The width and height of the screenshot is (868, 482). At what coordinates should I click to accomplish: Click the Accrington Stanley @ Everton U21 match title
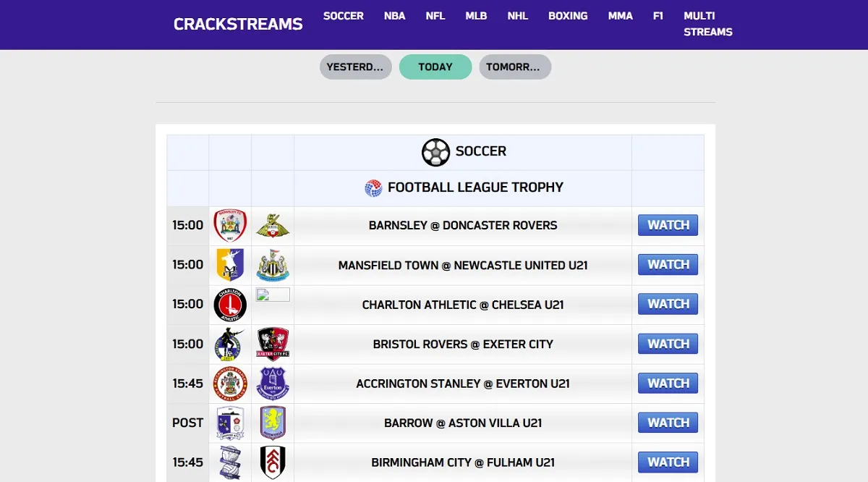pyautogui.click(x=463, y=384)
